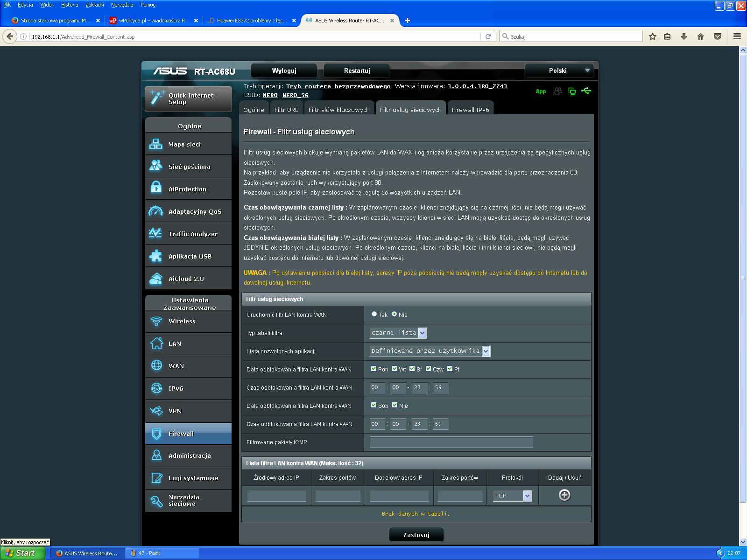Open AiCloud 2.0 cloud icon

(156, 279)
